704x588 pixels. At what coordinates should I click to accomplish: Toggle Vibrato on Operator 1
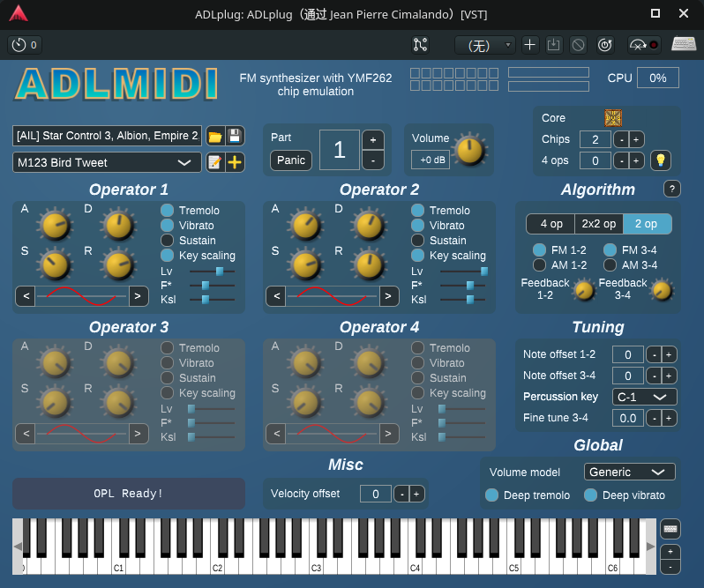(167, 225)
